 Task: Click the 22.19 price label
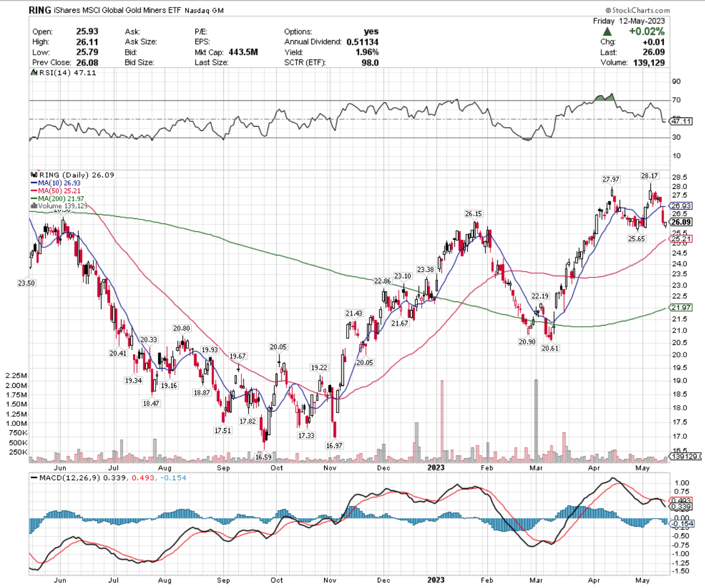pyautogui.click(x=540, y=296)
